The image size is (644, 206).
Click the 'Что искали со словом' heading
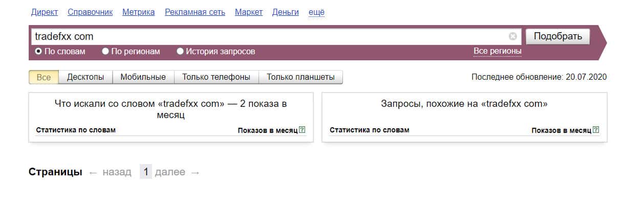171,109
